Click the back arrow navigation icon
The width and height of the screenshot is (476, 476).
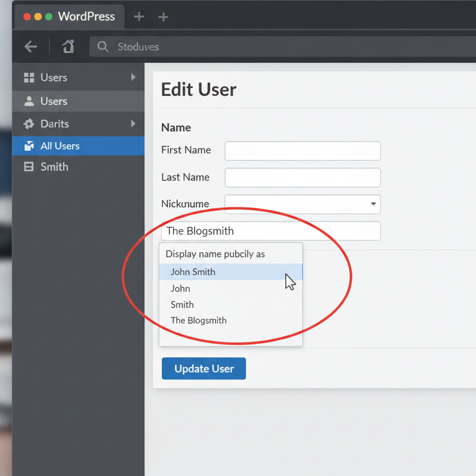pos(31,47)
